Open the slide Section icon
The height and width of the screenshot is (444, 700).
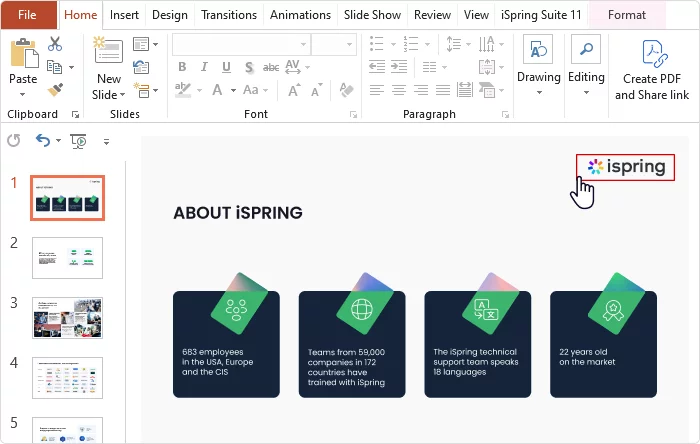click(x=142, y=91)
